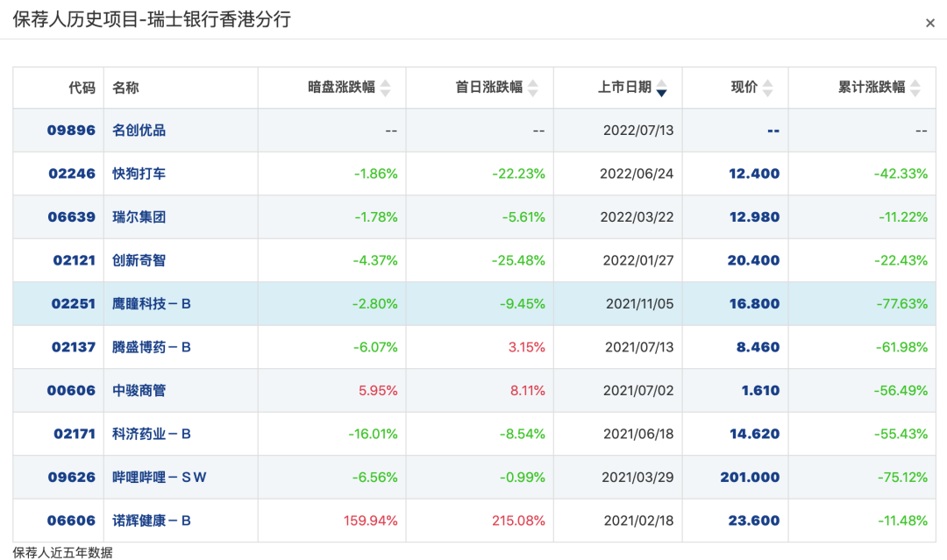Open 鹰瞳科技－B stock page
The image size is (947, 560).
coord(152,303)
